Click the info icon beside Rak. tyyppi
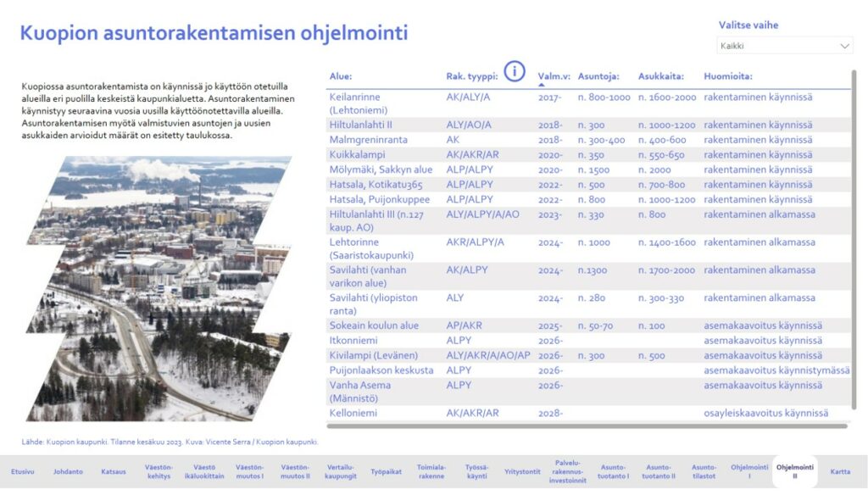The image size is (868, 495). [515, 72]
